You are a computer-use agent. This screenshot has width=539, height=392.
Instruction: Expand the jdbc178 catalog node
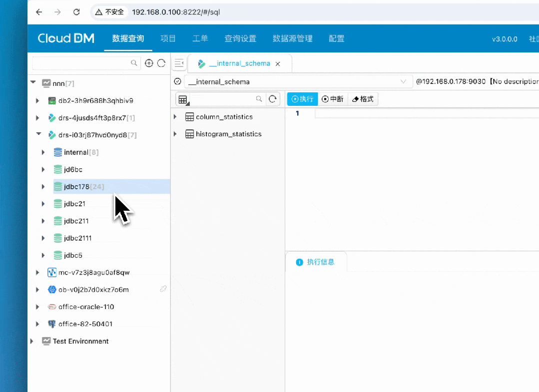(x=43, y=187)
